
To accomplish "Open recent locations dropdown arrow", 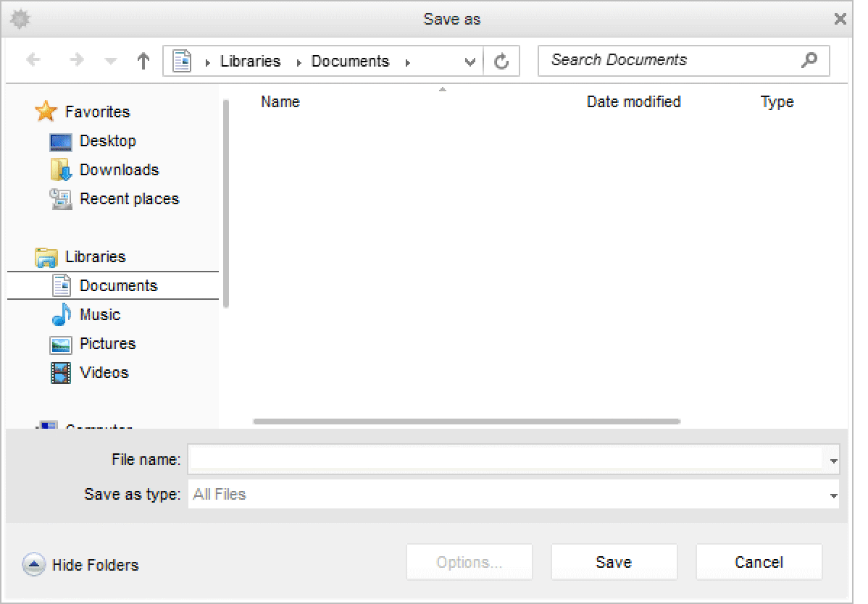I will pos(111,62).
